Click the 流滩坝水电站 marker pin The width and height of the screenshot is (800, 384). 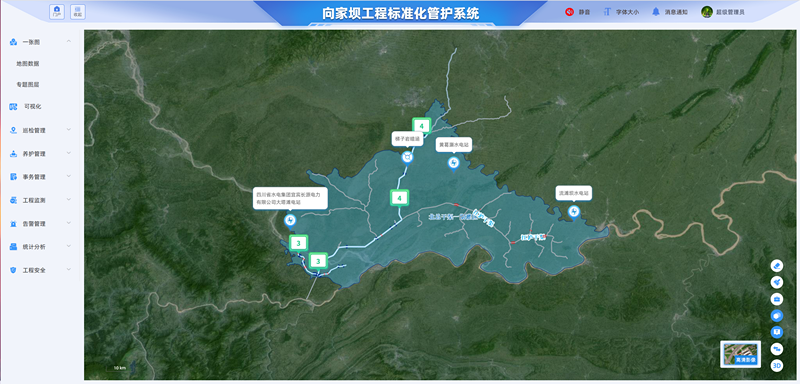click(573, 211)
